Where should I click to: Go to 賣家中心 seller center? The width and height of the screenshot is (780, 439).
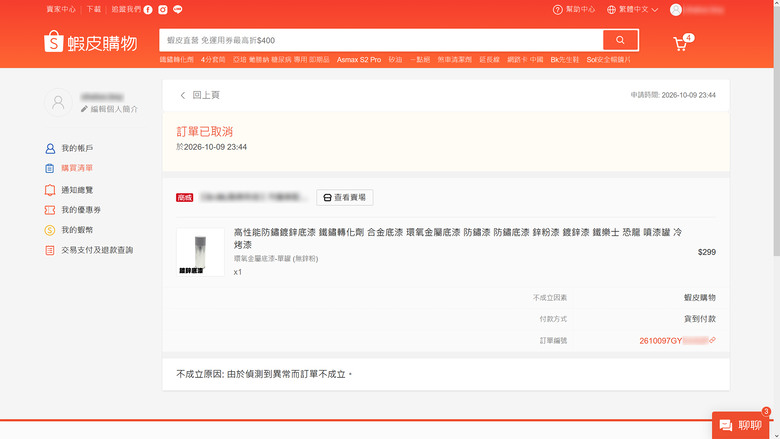pyautogui.click(x=61, y=9)
